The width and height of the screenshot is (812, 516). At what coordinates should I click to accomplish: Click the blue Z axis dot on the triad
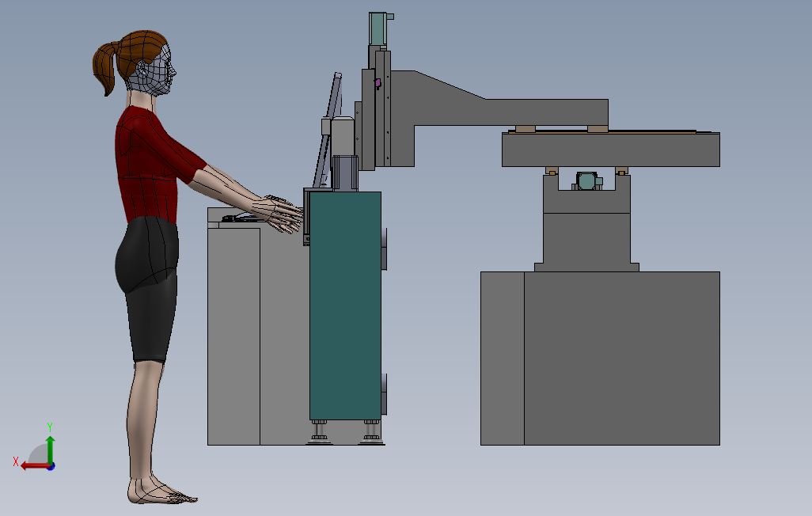click(51, 466)
